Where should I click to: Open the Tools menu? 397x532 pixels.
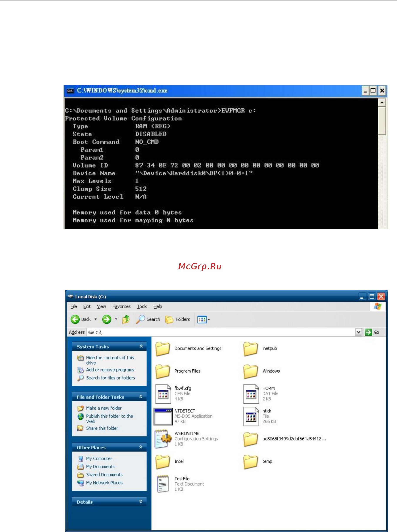click(142, 306)
